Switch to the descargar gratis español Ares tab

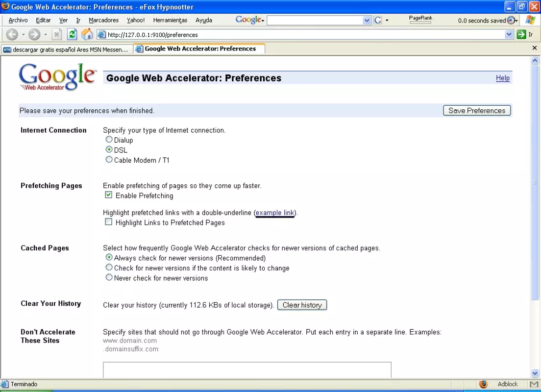67,49
